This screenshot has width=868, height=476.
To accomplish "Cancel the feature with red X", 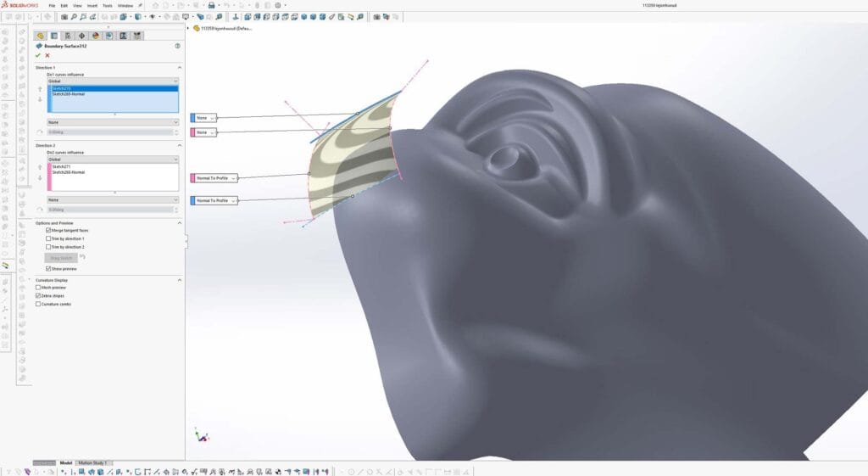I will click(47, 55).
